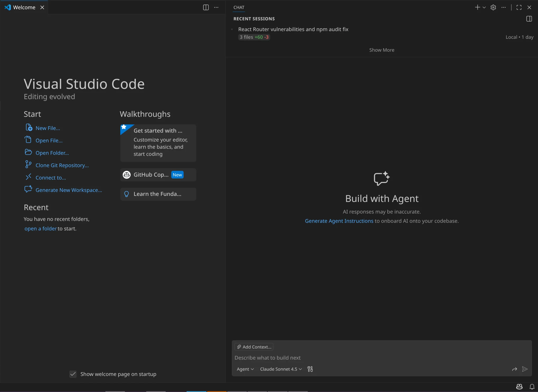Click Show More under recent sessions
The width and height of the screenshot is (538, 392).
click(x=382, y=50)
